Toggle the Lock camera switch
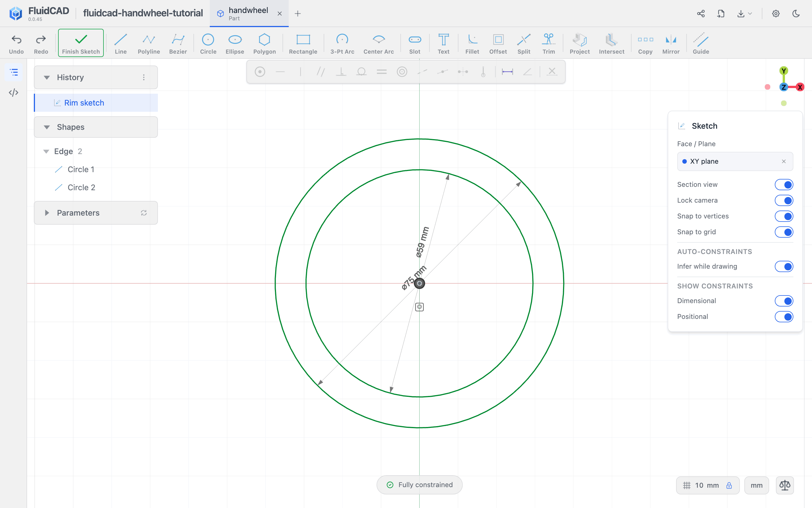 click(784, 200)
